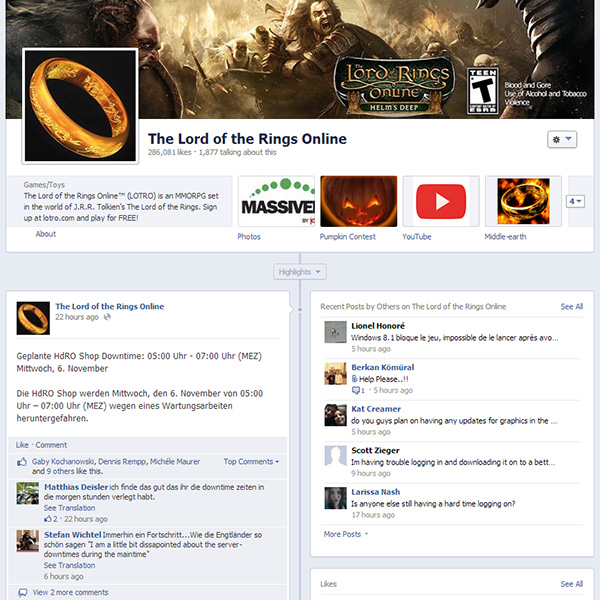Click the 286,081 likes count

tap(170, 152)
